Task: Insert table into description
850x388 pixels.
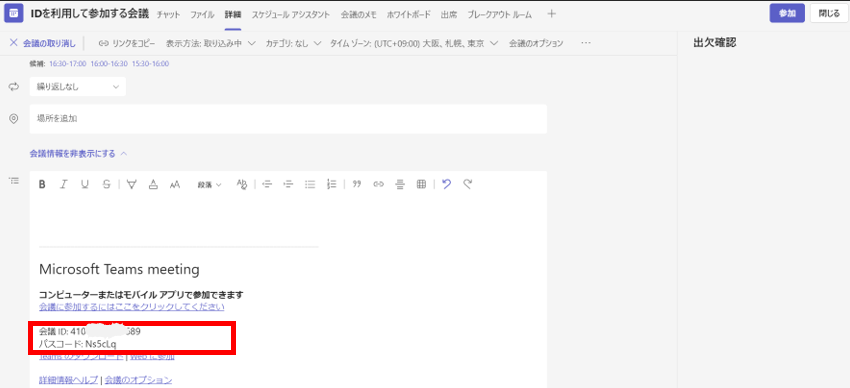Action: (421, 184)
